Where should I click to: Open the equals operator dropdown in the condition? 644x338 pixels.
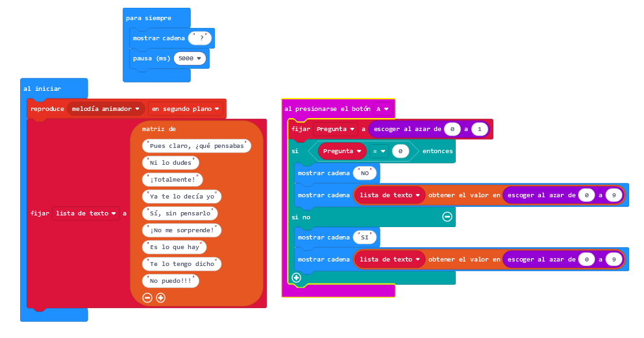[x=380, y=151]
